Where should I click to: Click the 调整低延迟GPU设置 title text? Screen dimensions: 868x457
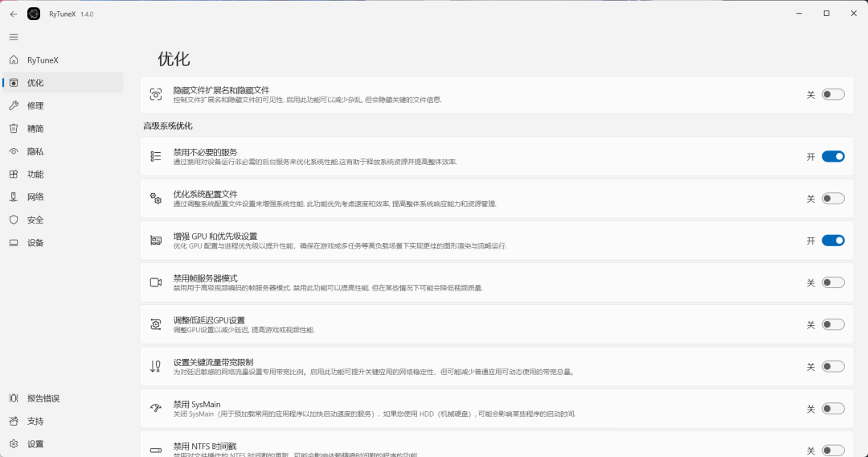coord(209,320)
